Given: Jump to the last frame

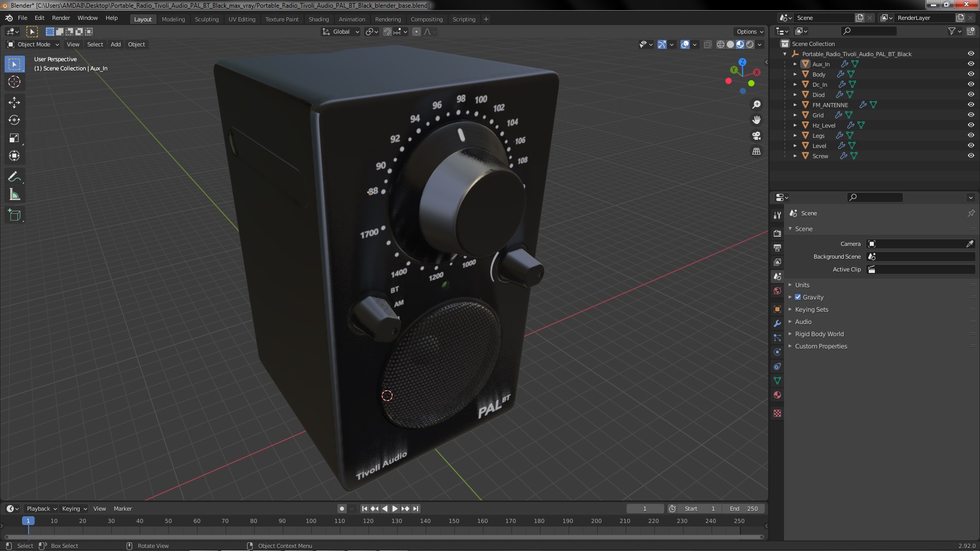Looking at the screenshot, I should coord(416,509).
